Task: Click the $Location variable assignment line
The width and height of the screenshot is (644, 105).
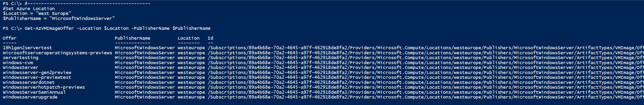Action: [37, 13]
